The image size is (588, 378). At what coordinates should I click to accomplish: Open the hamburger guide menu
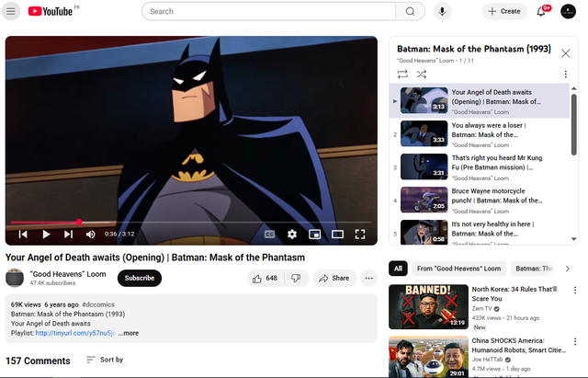11,11
